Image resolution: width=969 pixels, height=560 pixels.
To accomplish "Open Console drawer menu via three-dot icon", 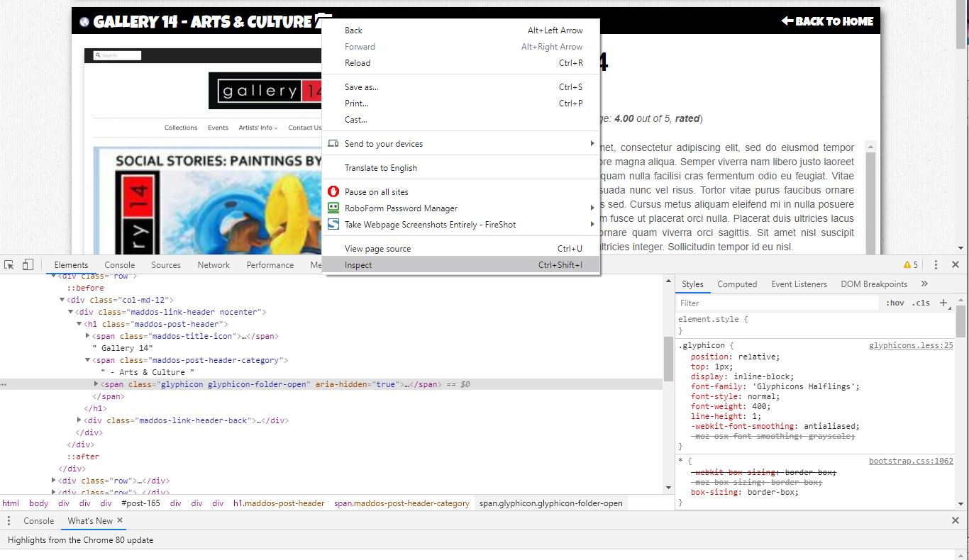I will point(9,520).
